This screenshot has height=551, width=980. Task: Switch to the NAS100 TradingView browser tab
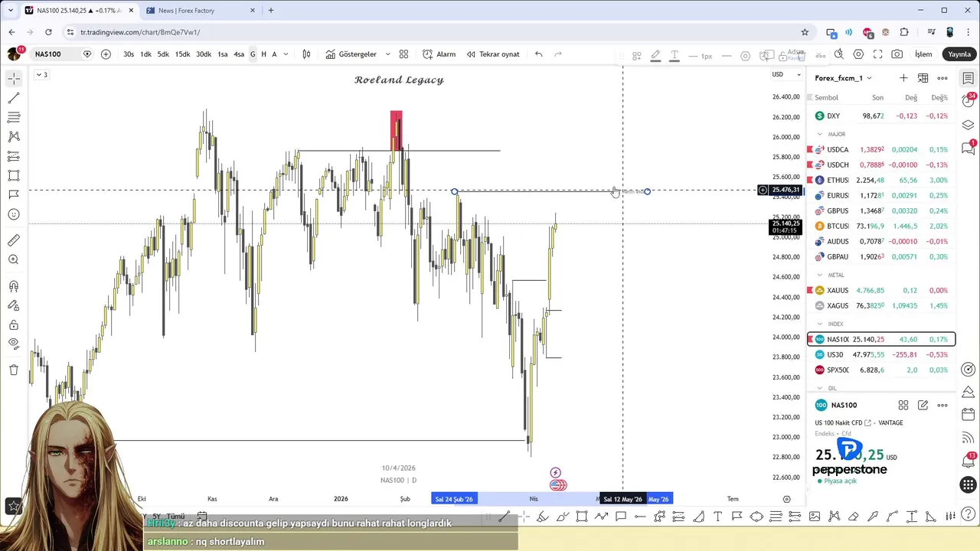(79, 11)
